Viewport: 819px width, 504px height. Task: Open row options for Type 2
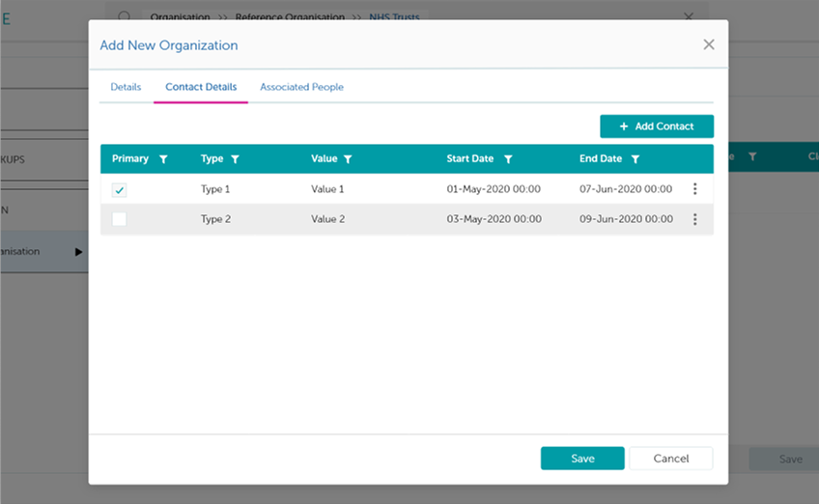click(694, 219)
